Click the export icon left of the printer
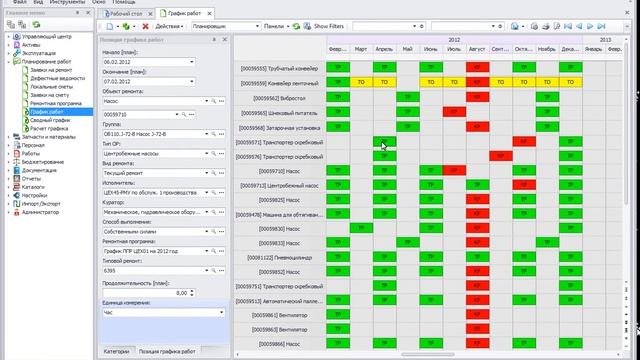The height and width of the screenshot is (360, 640). click(534, 26)
